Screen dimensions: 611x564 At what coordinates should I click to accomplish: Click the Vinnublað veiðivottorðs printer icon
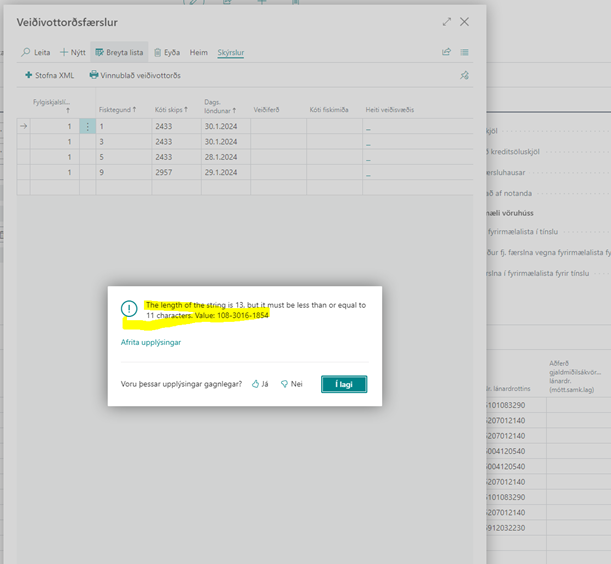(x=94, y=75)
